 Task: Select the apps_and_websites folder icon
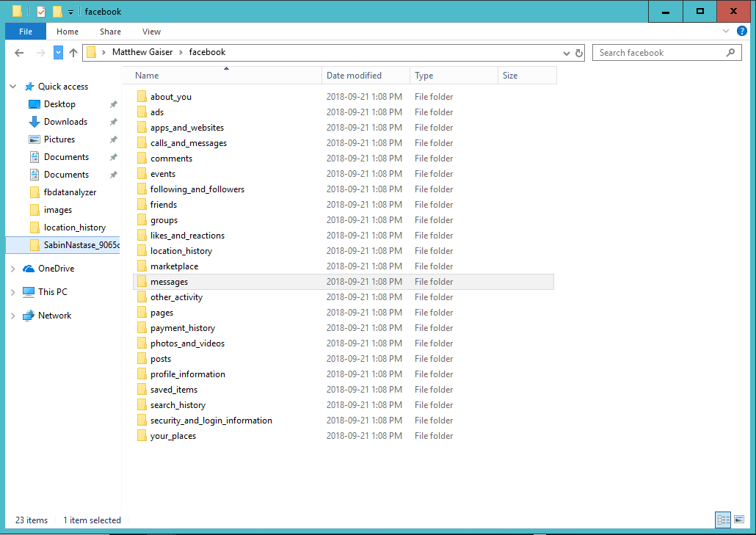click(142, 127)
